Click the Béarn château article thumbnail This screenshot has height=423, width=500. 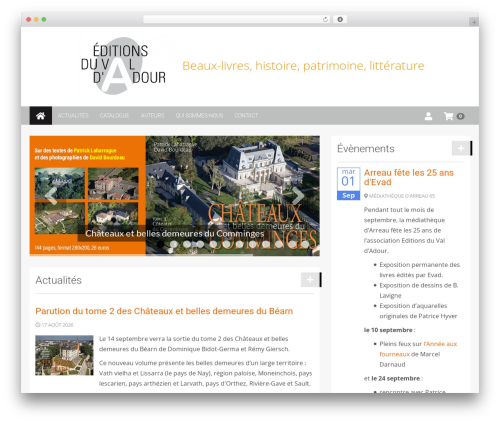(64, 355)
